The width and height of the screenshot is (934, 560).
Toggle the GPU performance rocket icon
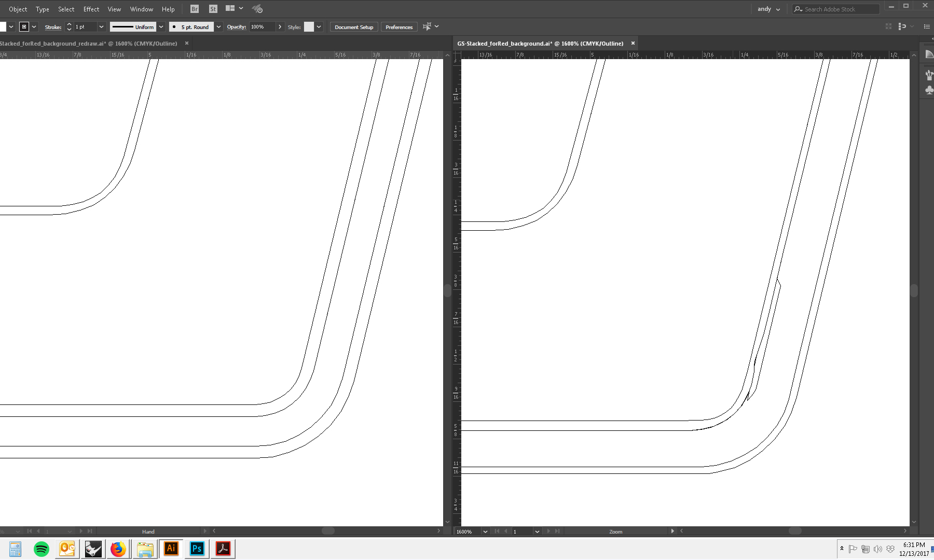[257, 9]
